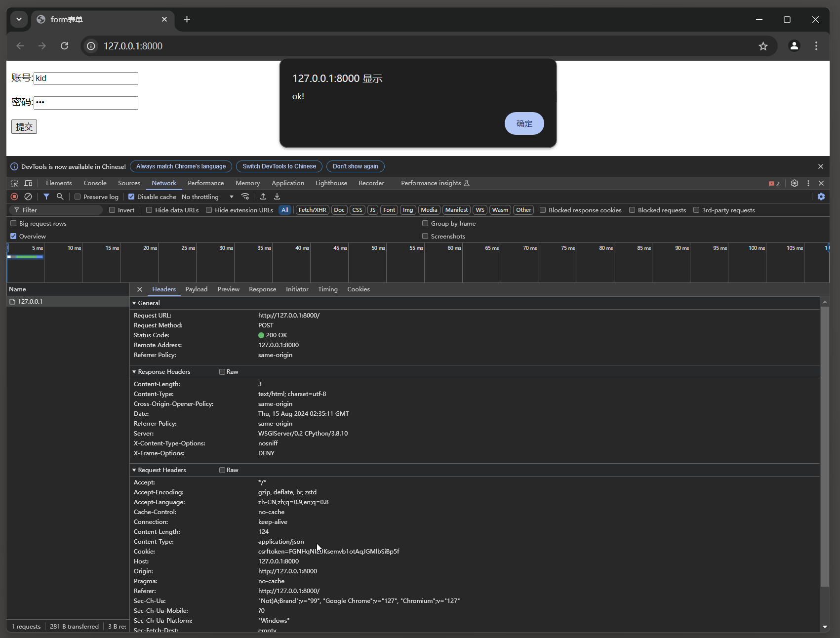Image resolution: width=840 pixels, height=638 pixels.
Task: Select the 127.0.0.1 request row
Action: tap(68, 301)
